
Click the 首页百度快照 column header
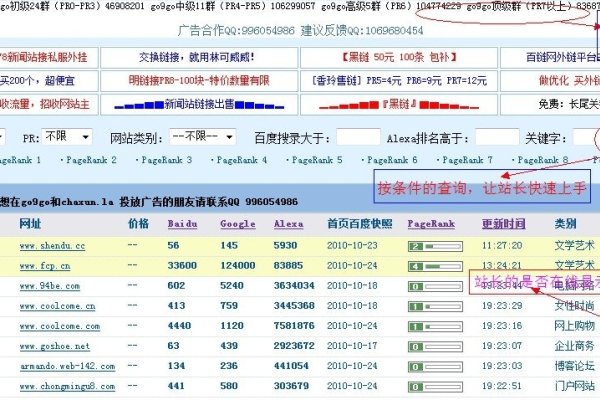pos(360,224)
